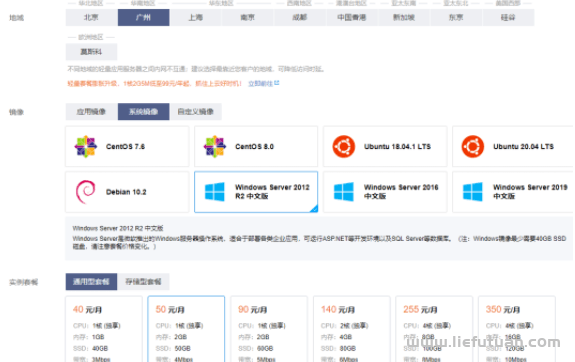Click the Windows Server 2012 R2 description heading

[x=118, y=228]
